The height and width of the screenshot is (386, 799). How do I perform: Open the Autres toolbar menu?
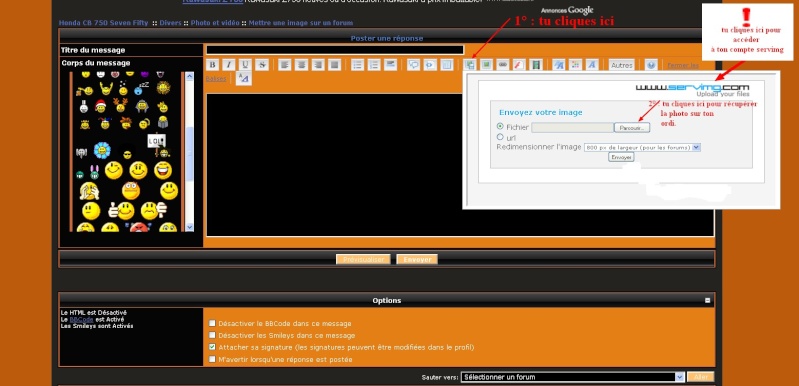pyautogui.click(x=622, y=65)
